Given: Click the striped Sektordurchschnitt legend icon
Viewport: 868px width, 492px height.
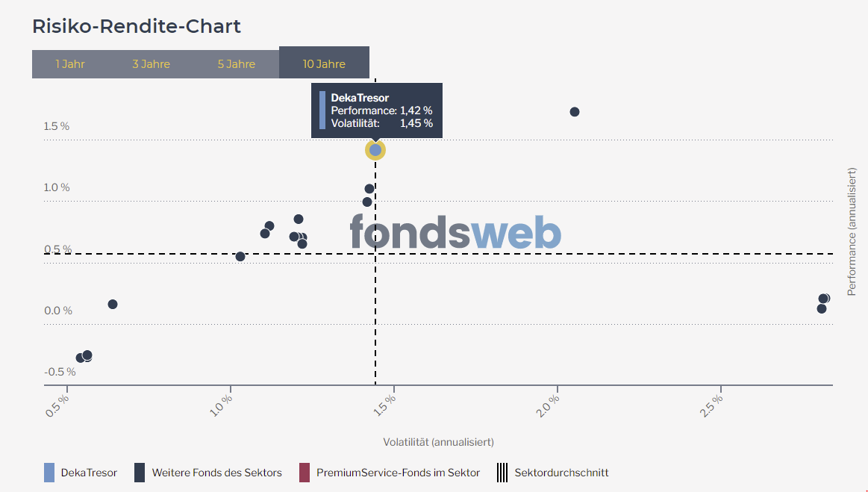Looking at the screenshot, I should click(x=502, y=473).
